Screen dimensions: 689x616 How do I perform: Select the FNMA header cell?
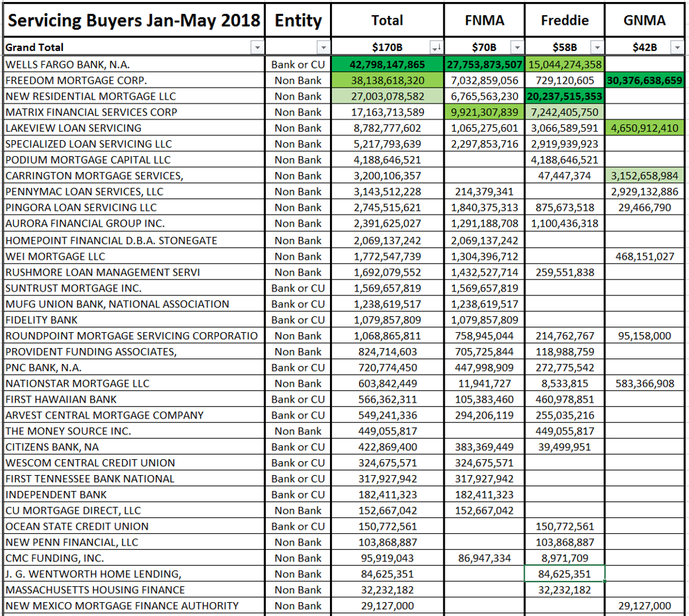pyautogui.click(x=484, y=20)
